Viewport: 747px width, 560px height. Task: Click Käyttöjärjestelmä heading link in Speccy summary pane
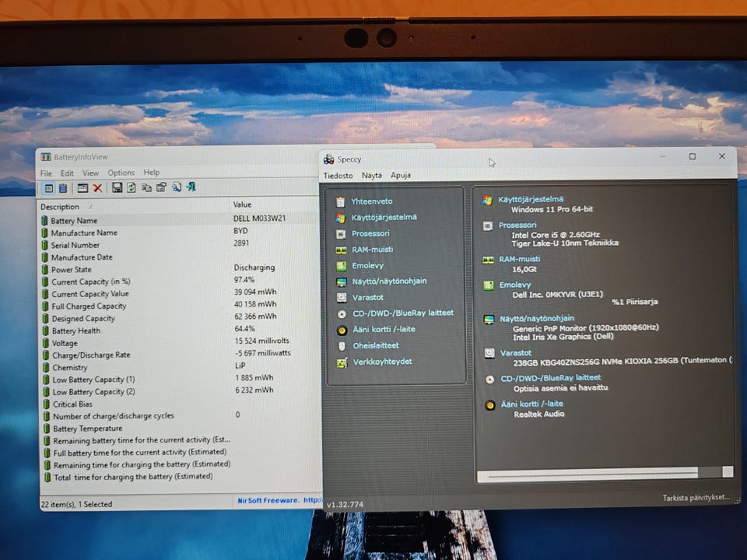pos(531,199)
